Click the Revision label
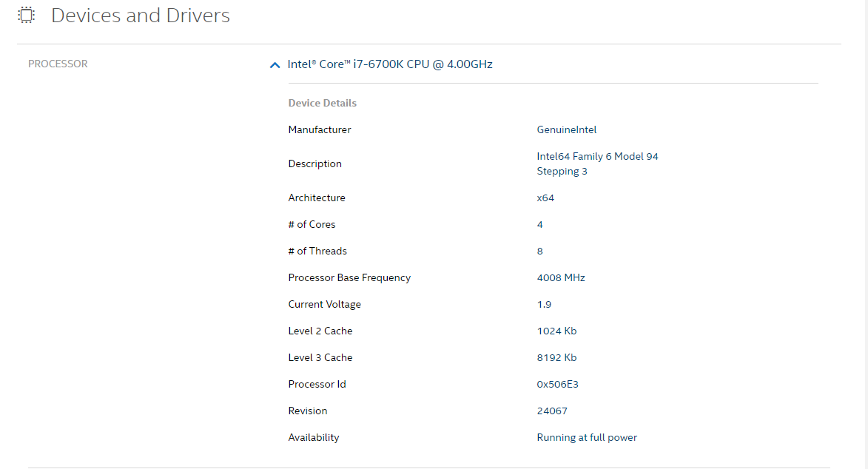This screenshot has width=868, height=469. [x=307, y=411]
